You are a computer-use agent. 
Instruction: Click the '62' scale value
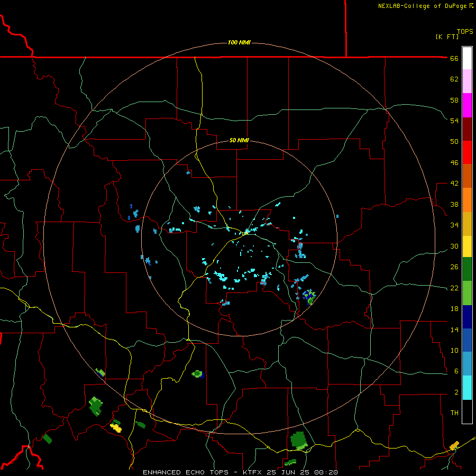(x=454, y=79)
